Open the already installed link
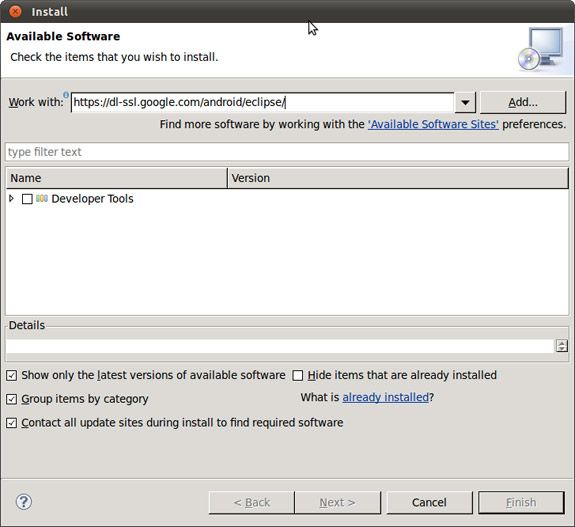The height and width of the screenshot is (527, 575). pyautogui.click(x=385, y=397)
